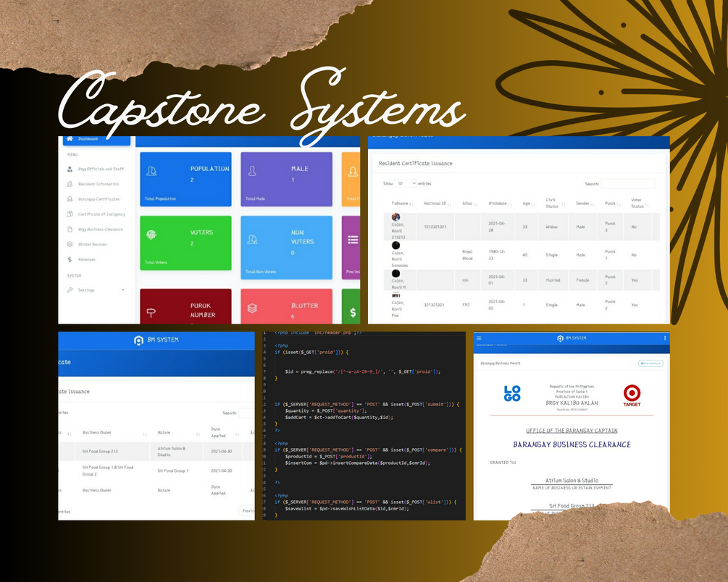Click the single user icon on the Male card

[x=252, y=172]
